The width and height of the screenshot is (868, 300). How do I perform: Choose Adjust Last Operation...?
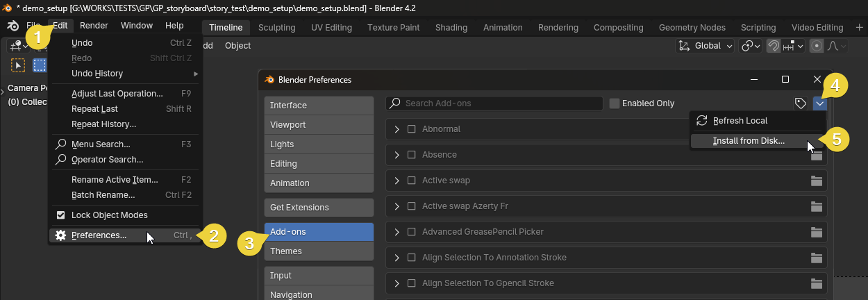(x=126, y=94)
